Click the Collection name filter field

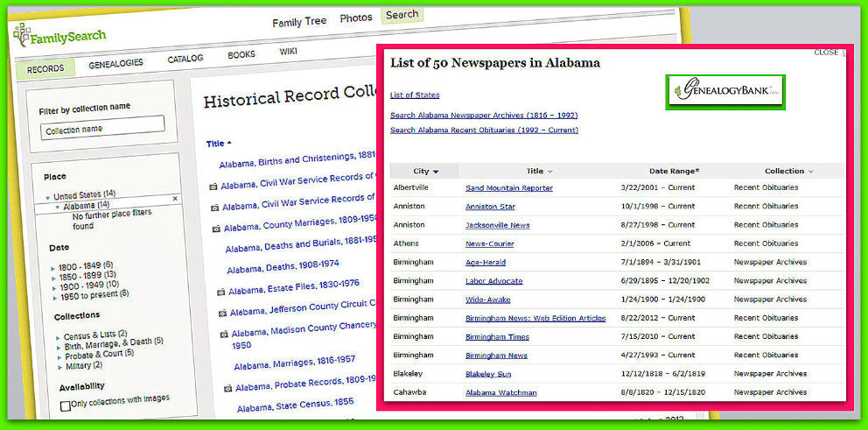pyautogui.click(x=102, y=128)
